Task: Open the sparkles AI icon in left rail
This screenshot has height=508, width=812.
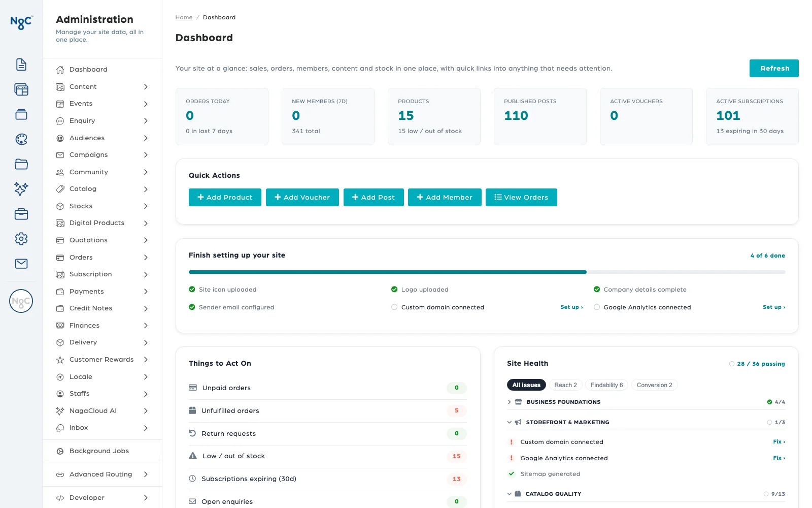Action: (x=21, y=189)
